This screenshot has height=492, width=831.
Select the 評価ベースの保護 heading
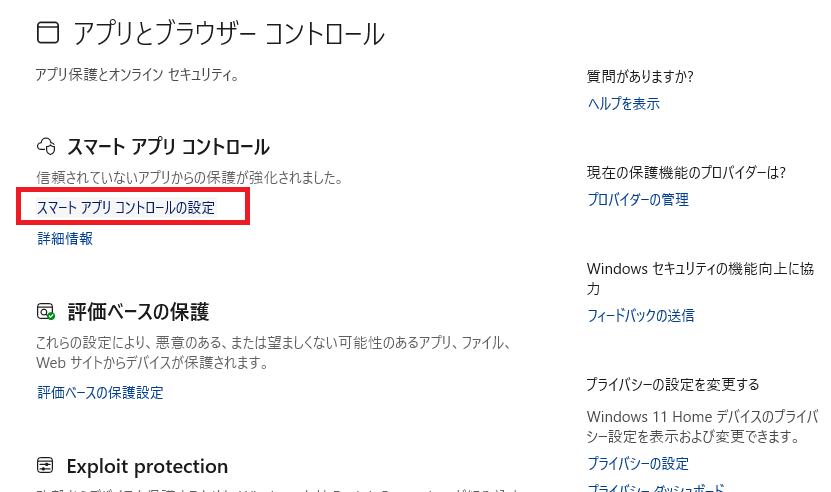[x=138, y=311]
